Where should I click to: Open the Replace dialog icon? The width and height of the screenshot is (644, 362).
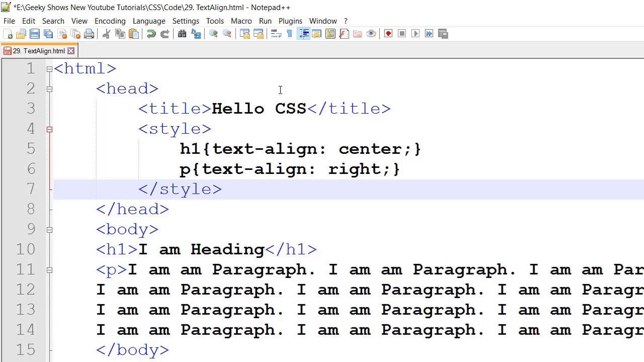point(196,34)
